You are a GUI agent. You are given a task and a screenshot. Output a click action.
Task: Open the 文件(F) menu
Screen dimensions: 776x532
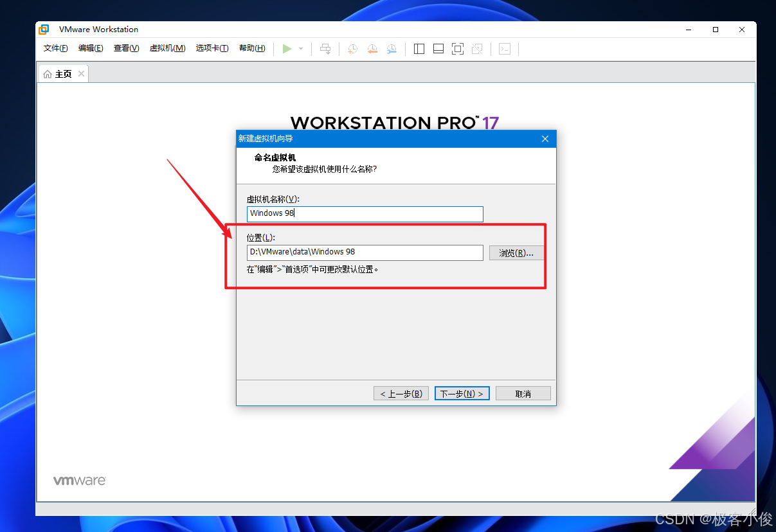click(x=56, y=48)
